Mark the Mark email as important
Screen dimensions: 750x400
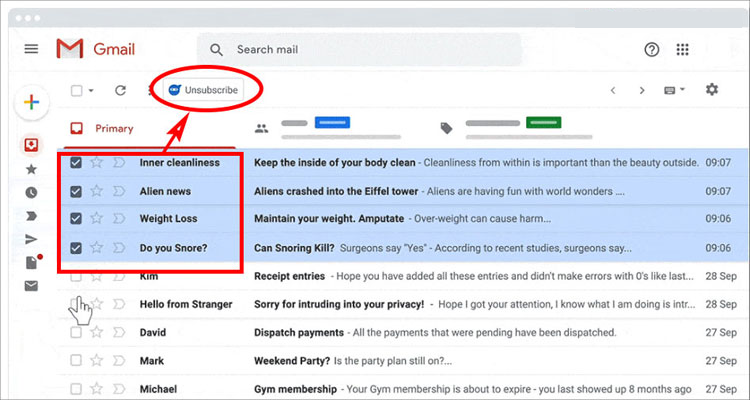point(119,360)
